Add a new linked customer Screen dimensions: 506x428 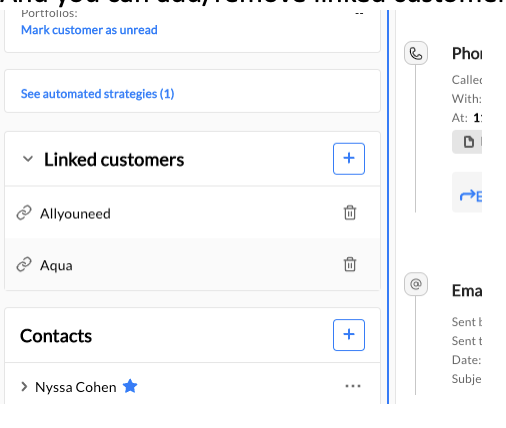pos(349,159)
